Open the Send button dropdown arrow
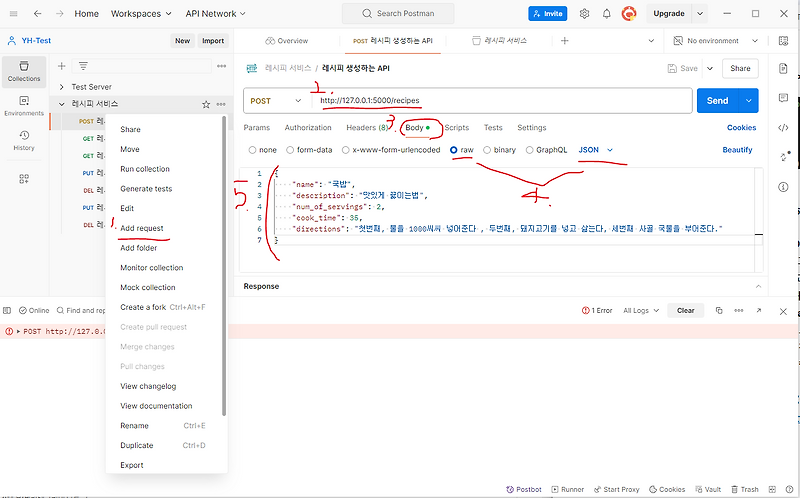The height and width of the screenshot is (498, 800). coord(748,101)
